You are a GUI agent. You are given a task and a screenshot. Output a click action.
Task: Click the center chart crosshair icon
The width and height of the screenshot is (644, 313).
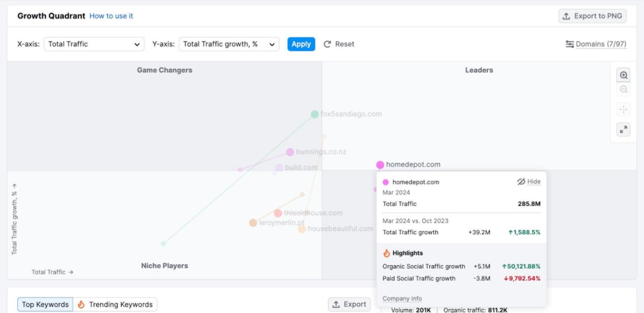pos(624,109)
